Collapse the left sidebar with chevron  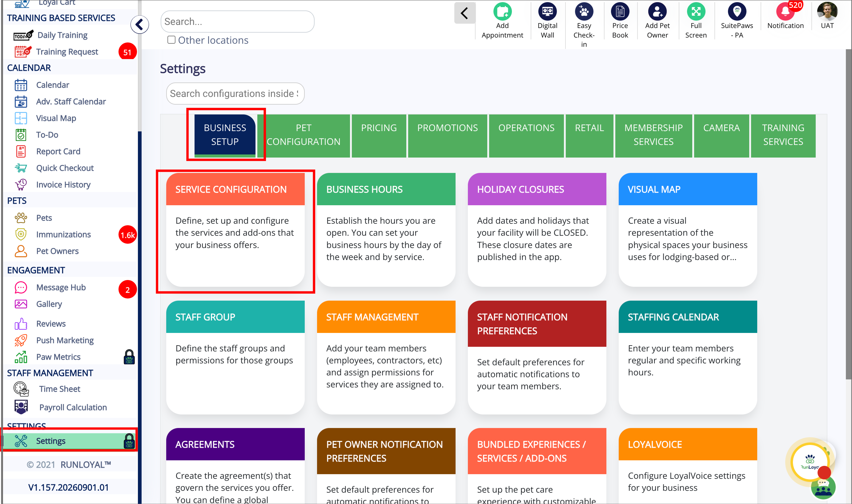(x=140, y=24)
